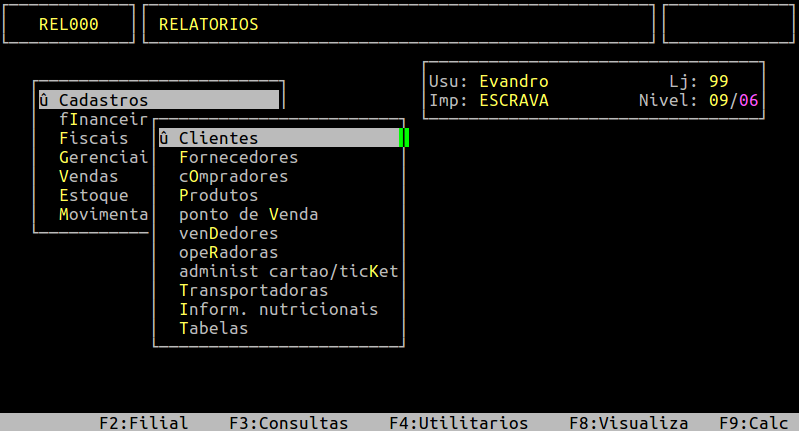
Task: Click the highlighted Clientes entry
Action: tap(279, 138)
